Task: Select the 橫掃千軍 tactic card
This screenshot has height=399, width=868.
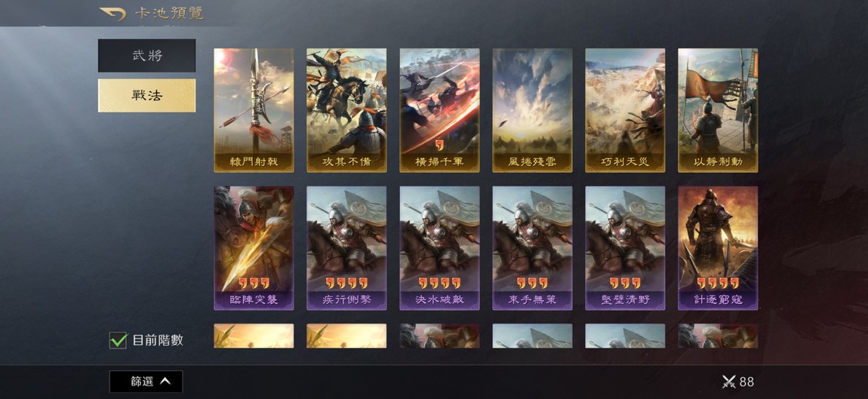Action: pos(439,110)
